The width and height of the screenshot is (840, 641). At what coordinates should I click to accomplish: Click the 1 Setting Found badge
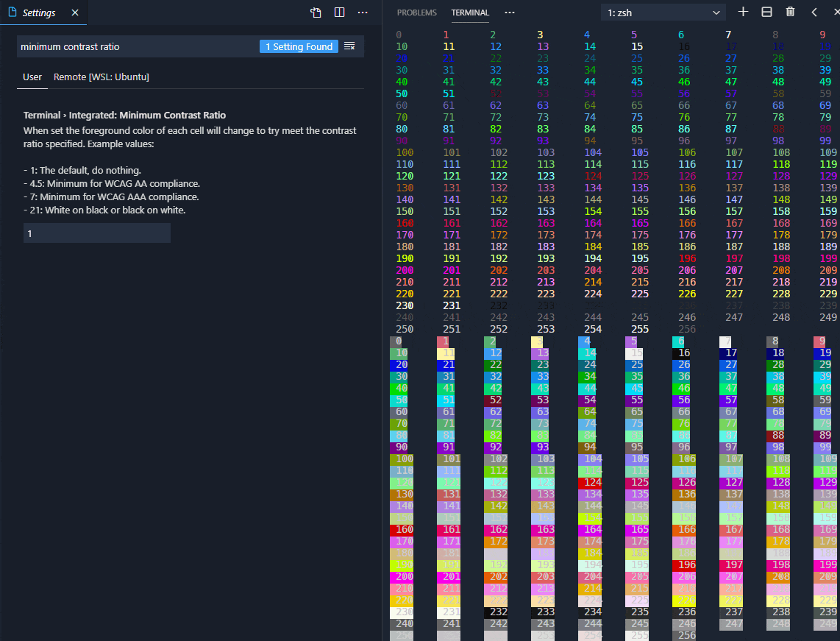tap(299, 46)
